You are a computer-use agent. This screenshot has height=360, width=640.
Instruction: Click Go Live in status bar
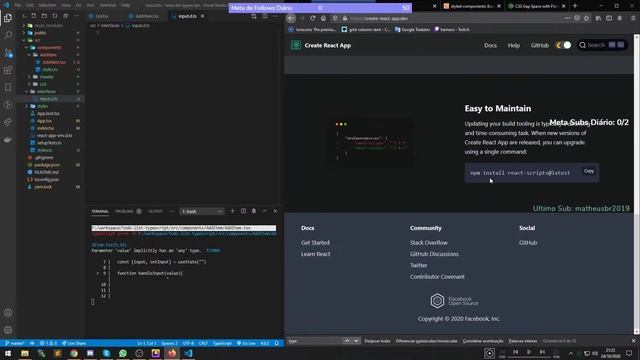tap(246, 343)
